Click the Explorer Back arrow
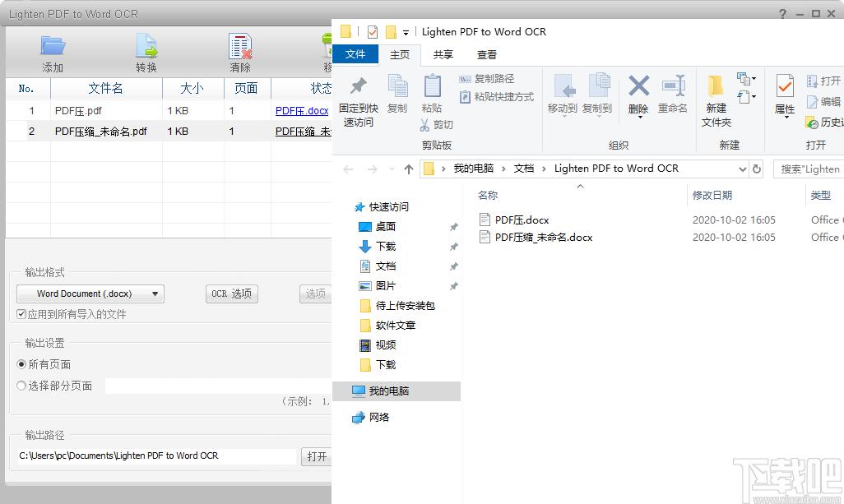This screenshot has width=844, height=504. pos(348,169)
